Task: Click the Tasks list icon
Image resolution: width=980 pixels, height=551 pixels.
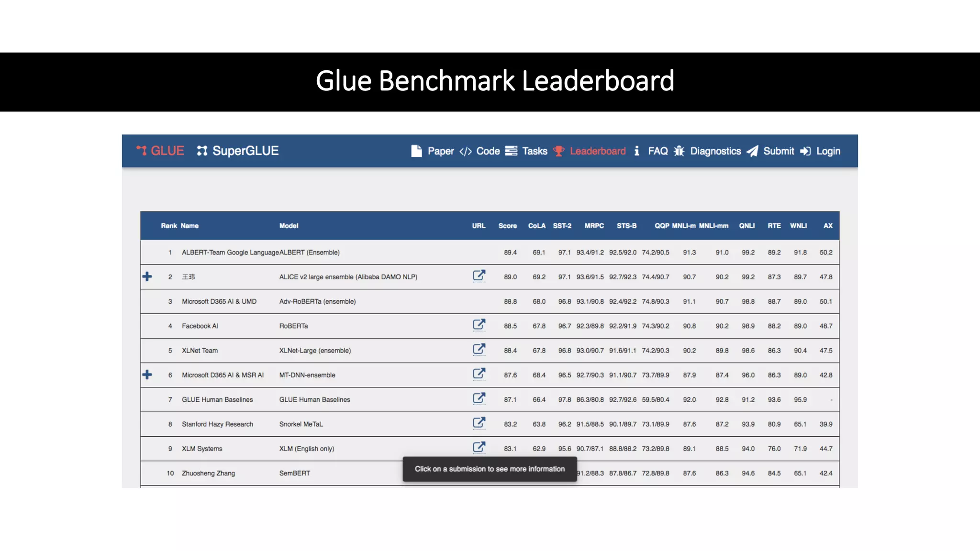Action: pos(511,151)
